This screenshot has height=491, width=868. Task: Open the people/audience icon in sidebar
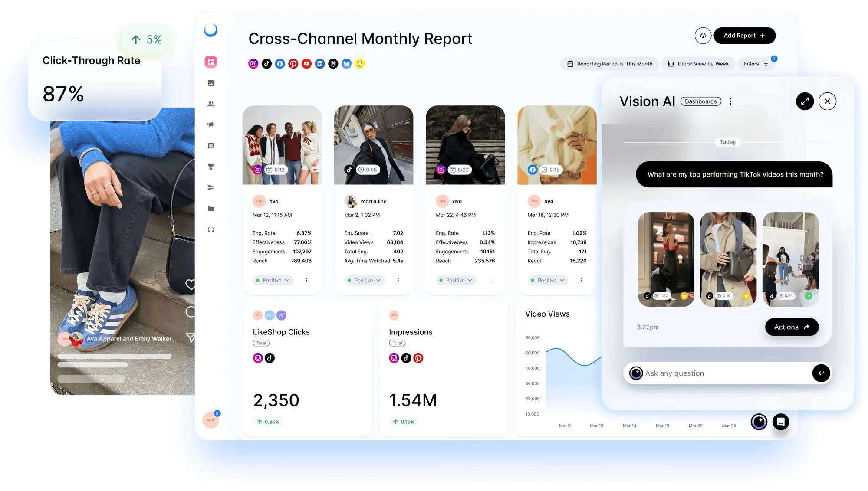point(211,104)
